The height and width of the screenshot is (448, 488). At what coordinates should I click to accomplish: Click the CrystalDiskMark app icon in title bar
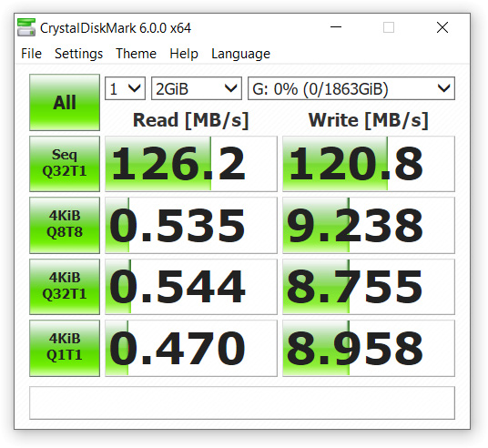[x=26, y=27]
